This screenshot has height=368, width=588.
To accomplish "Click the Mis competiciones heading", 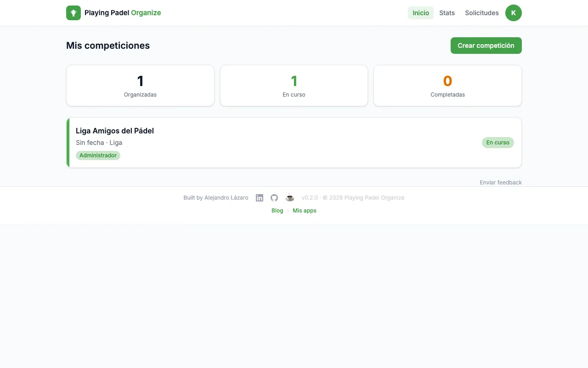I will (108, 46).
